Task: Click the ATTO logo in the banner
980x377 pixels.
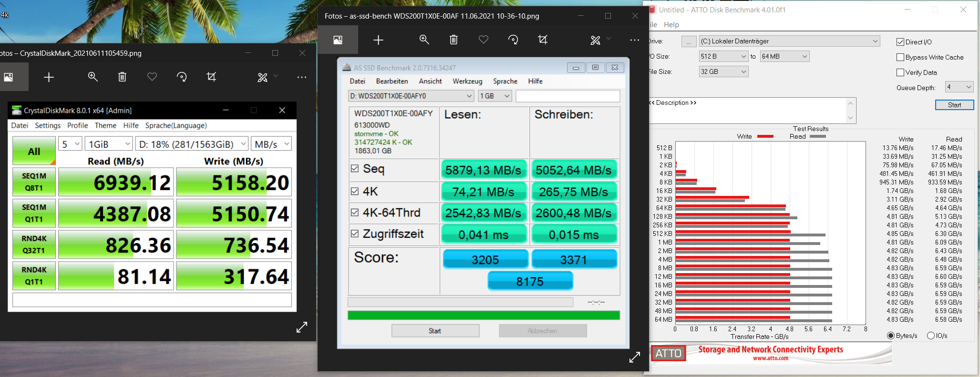Action: click(x=669, y=353)
